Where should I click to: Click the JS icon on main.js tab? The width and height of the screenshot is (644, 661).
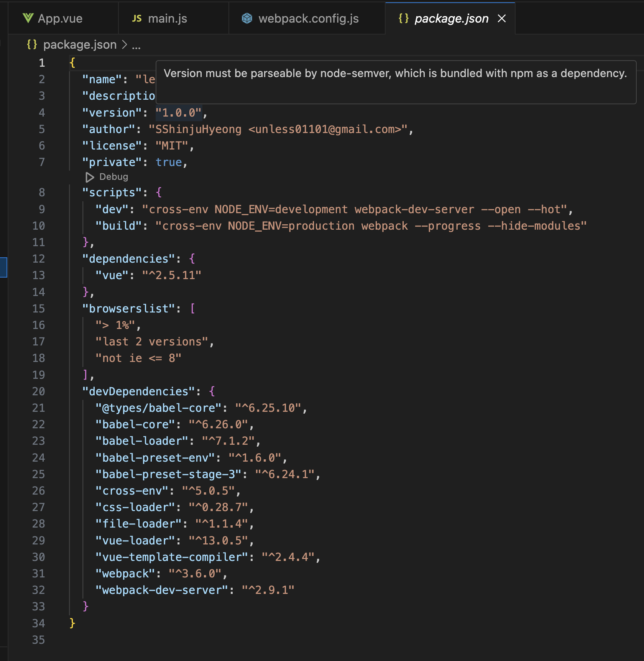click(x=137, y=18)
